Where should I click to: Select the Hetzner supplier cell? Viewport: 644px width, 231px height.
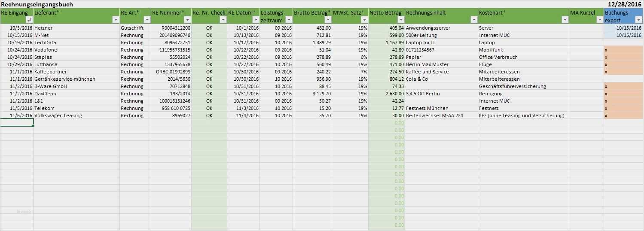pos(76,28)
